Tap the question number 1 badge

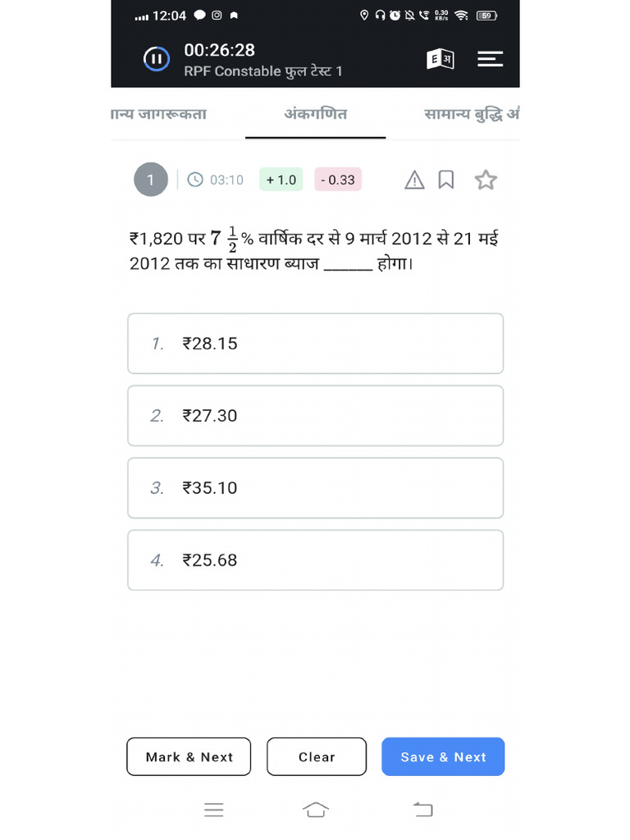click(x=151, y=180)
